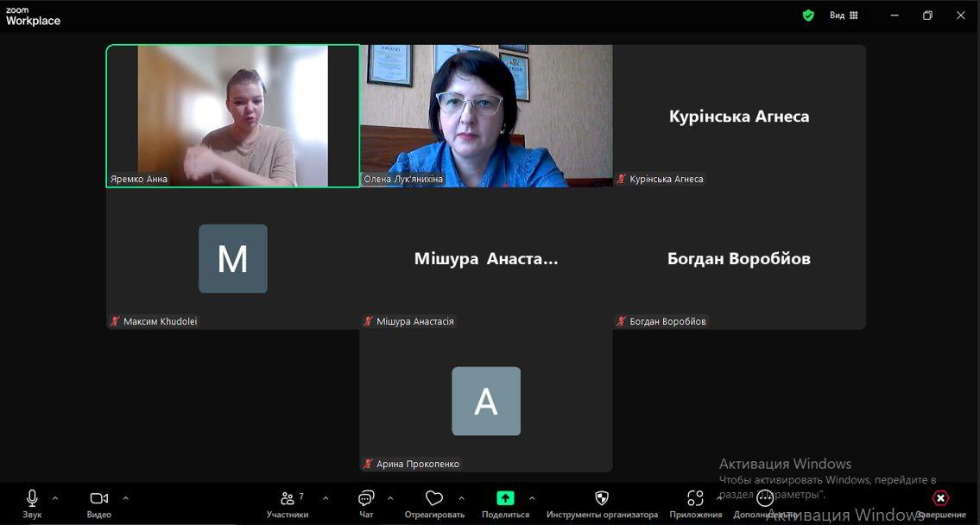This screenshot has height=525, width=980.
Task: Mute microphone using the Звук icon
Action: 32,498
